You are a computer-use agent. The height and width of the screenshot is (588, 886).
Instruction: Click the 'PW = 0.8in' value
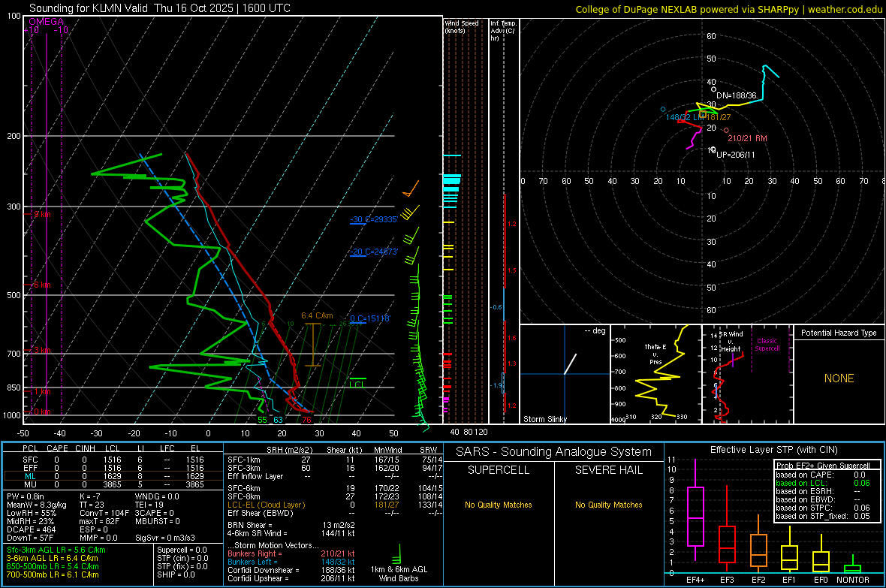pyautogui.click(x=26, y=496)
